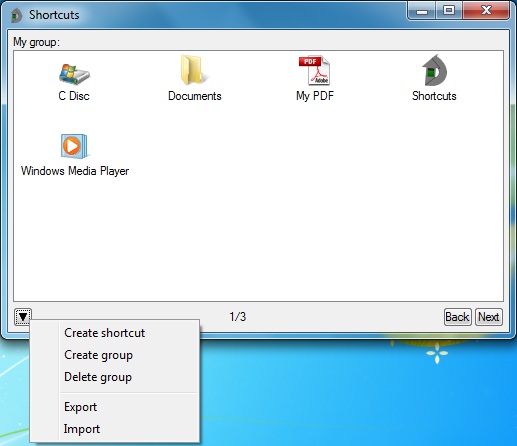Viewport: 517px width, 446px height.
Task: Select Export from the menu
Action: (115, 407)
